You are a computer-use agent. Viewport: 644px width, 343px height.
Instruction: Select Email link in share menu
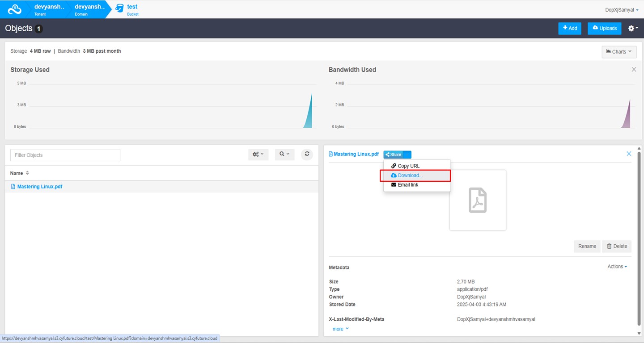click(407, 185)
